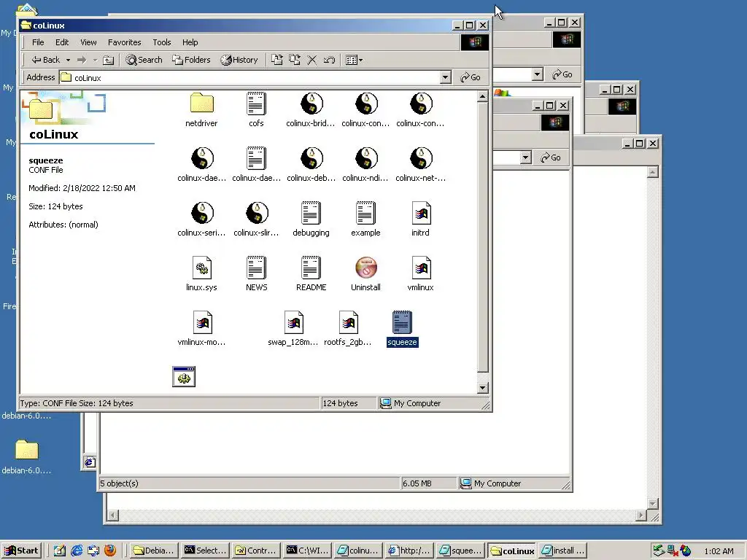The height and width of the screenshot is (560, 747).
Task: Open the Back history dropdown arrow
Action: pos(68,60)
